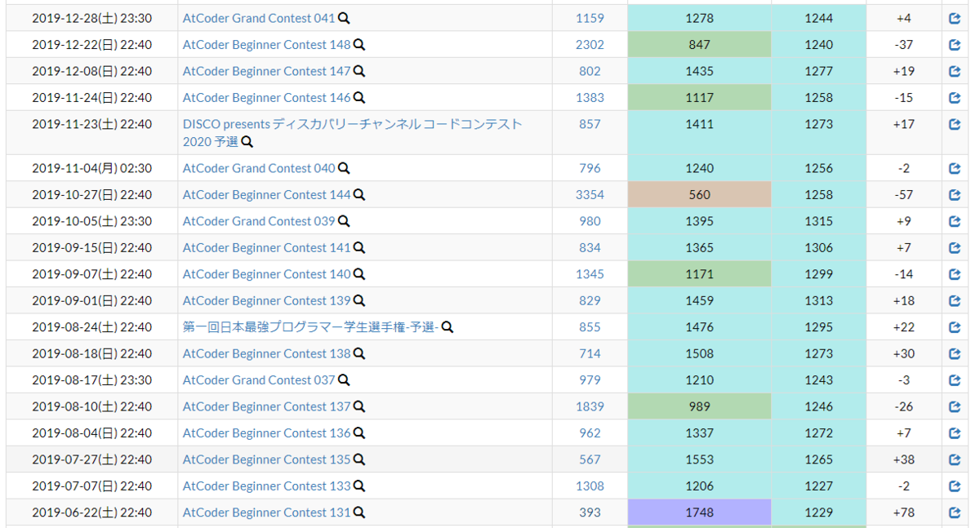Click the purple performance cell 1748
Screen dimensions: 980x528
tap(700, 512)
